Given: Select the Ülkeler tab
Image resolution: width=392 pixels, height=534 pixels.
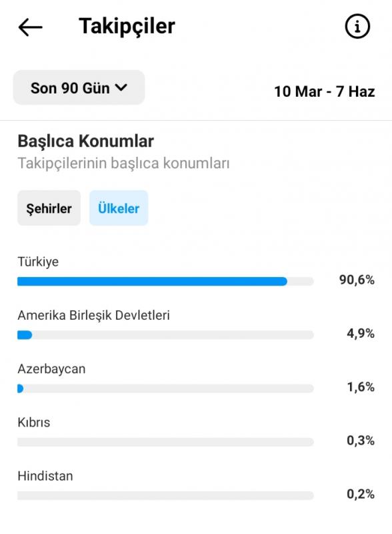Looking at the screenshot, I should point(119,208).
